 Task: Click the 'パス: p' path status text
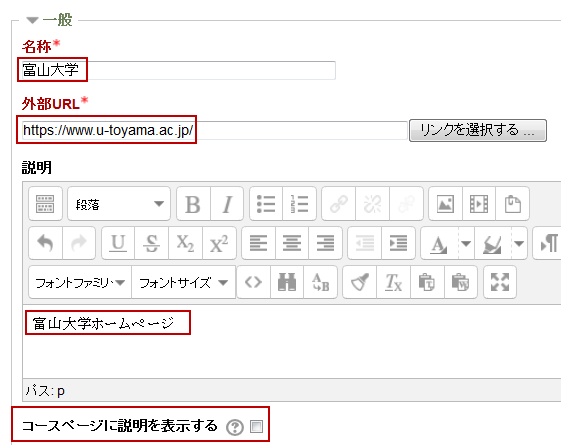[x=45, y=391]
